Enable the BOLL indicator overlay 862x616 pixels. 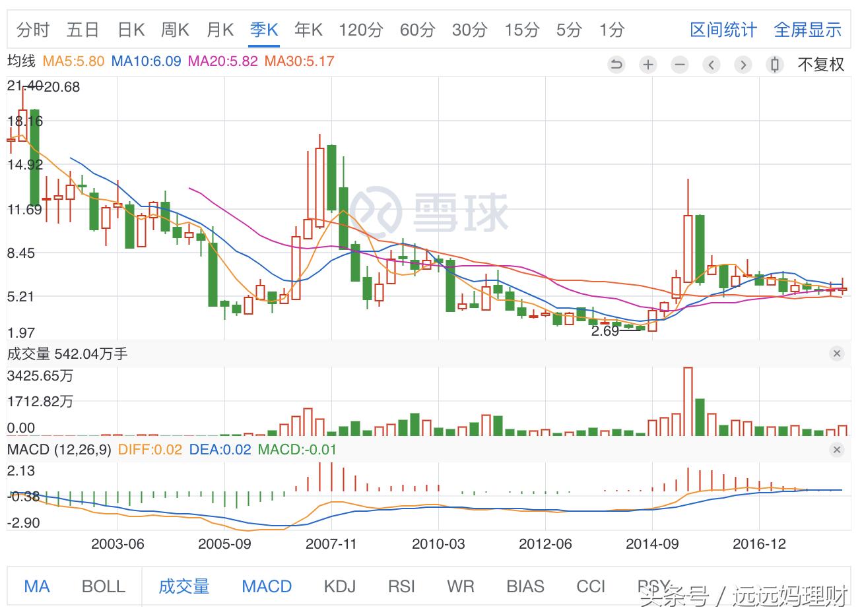pyautogui.click(x=103, y=586)
